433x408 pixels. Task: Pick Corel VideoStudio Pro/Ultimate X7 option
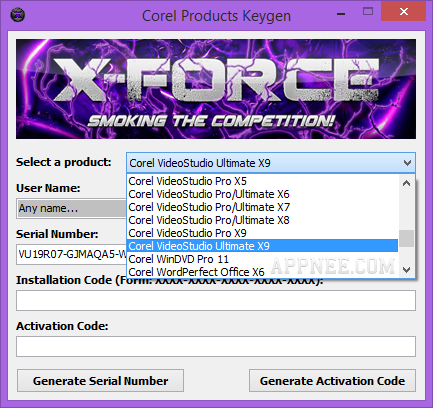tap(209, 207)
